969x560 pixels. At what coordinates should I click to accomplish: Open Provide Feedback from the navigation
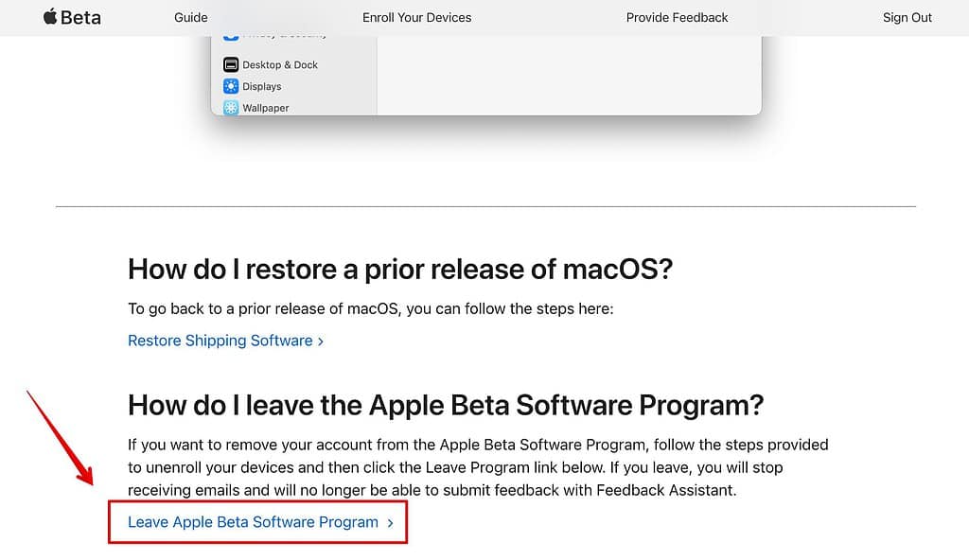(677, 17)
